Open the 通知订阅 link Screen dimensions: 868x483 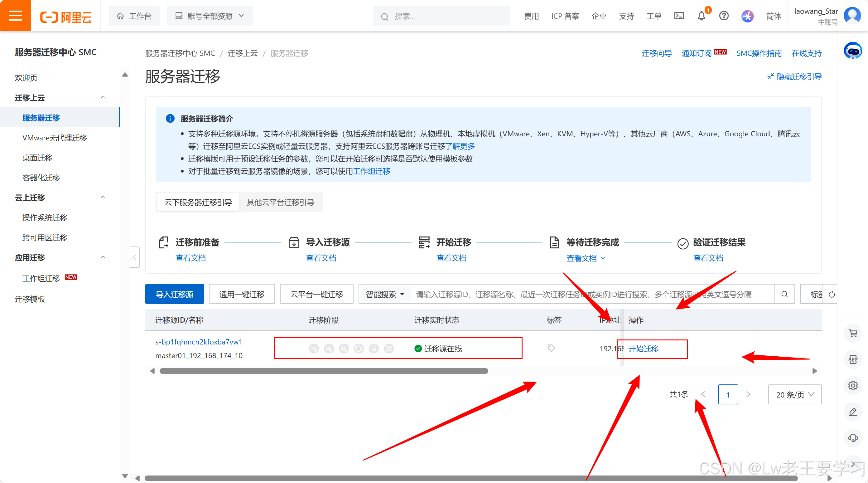click(696, 53)
